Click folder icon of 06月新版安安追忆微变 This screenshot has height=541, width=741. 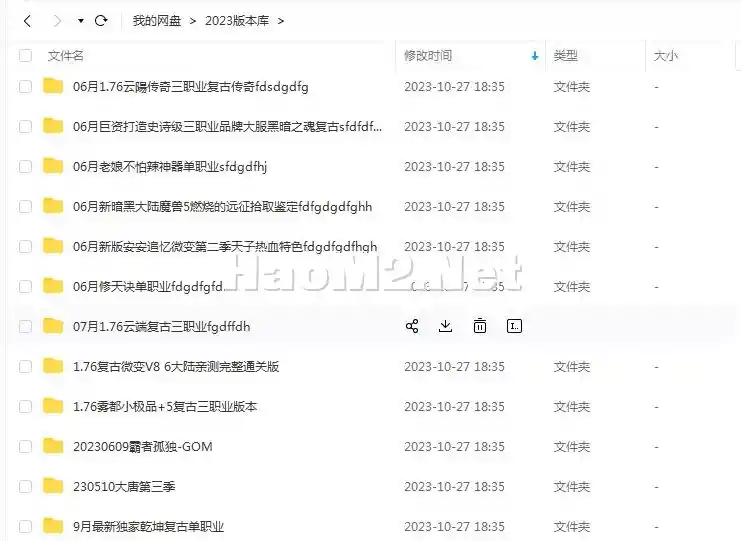(53, 246)
